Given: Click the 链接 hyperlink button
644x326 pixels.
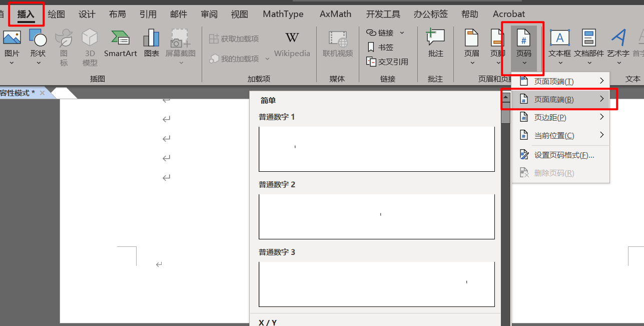Looking at the screenshot, I should pos(380,33).
